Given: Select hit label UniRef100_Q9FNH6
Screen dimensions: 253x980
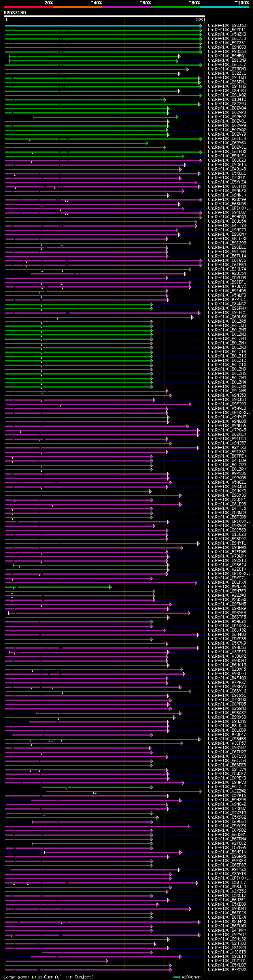Looking at the screenshot, I should (227, 87).
